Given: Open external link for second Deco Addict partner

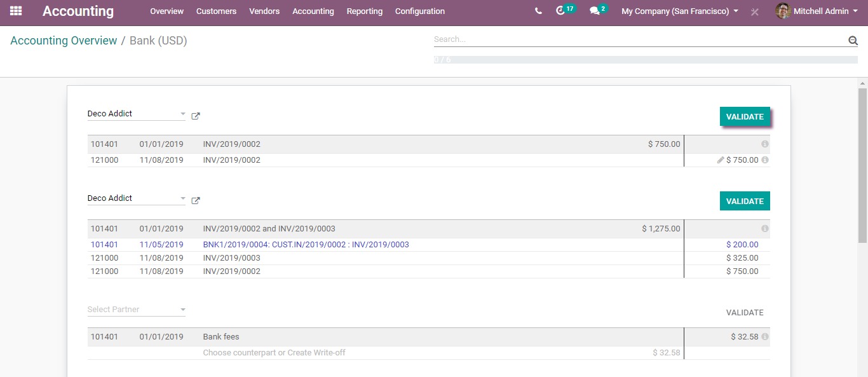Looking at the screenshot, I should tap(196, 201).
